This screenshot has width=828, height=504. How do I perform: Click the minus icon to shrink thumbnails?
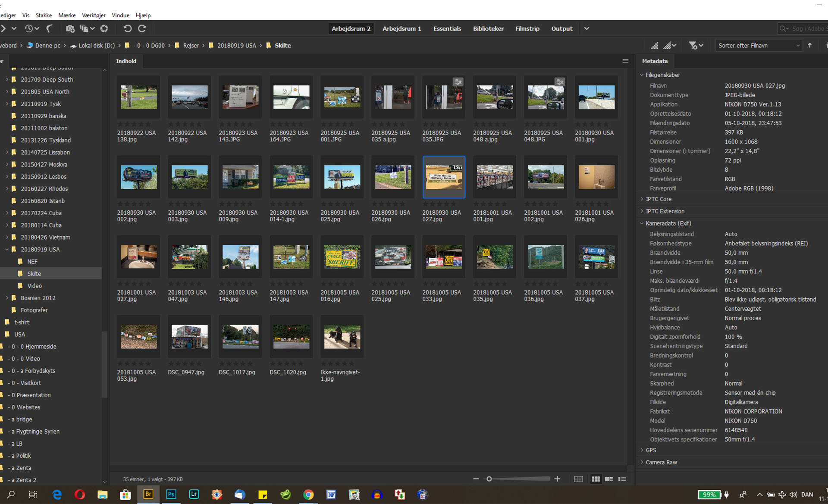click(476, 479)
